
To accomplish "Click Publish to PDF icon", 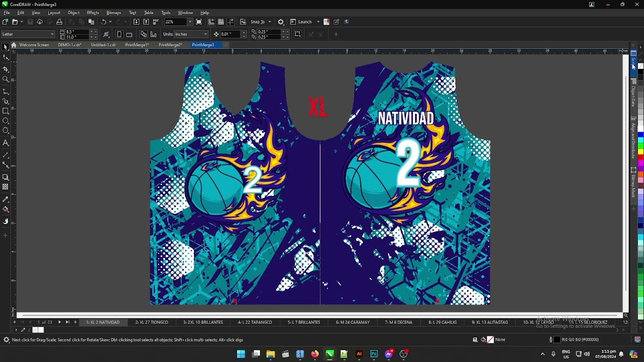I will point(155,22).
